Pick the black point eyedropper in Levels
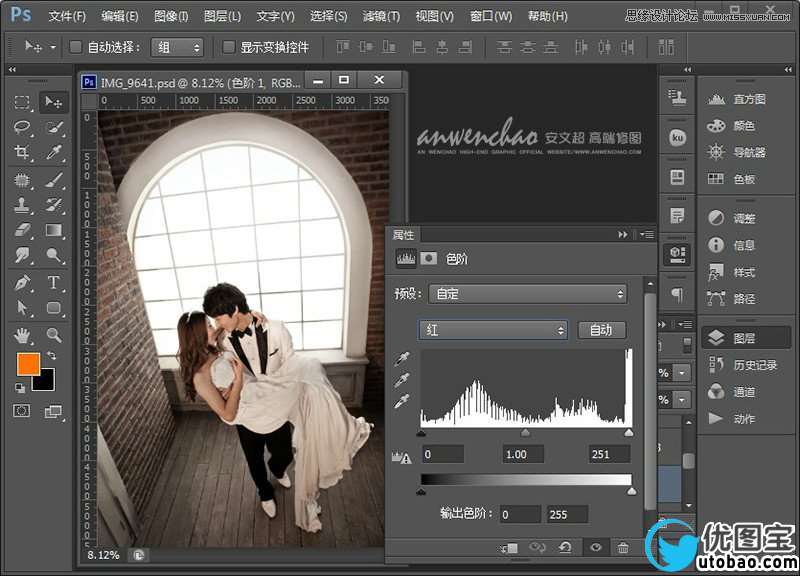Viewport: 800px width, 576px height. tap(402, 359)
